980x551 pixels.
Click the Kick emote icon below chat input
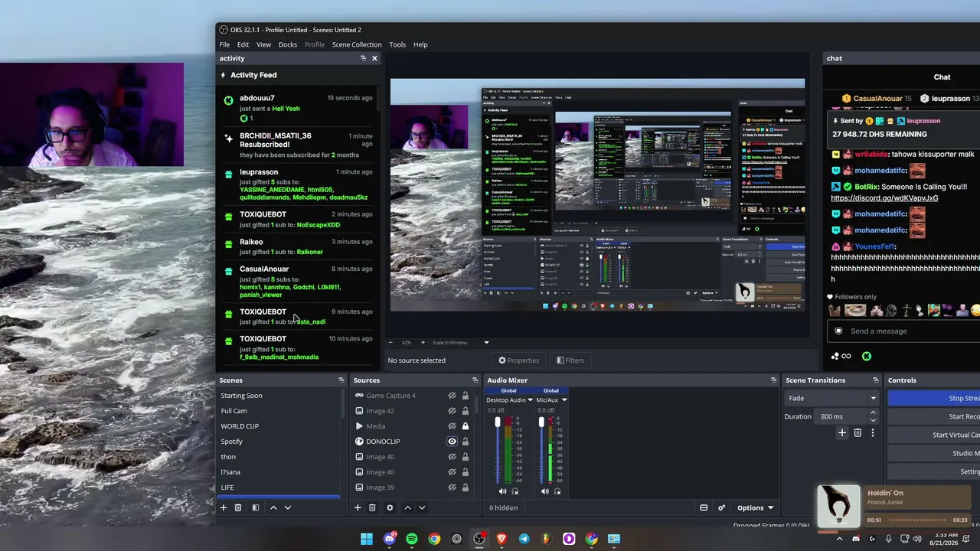coord(867,356)
